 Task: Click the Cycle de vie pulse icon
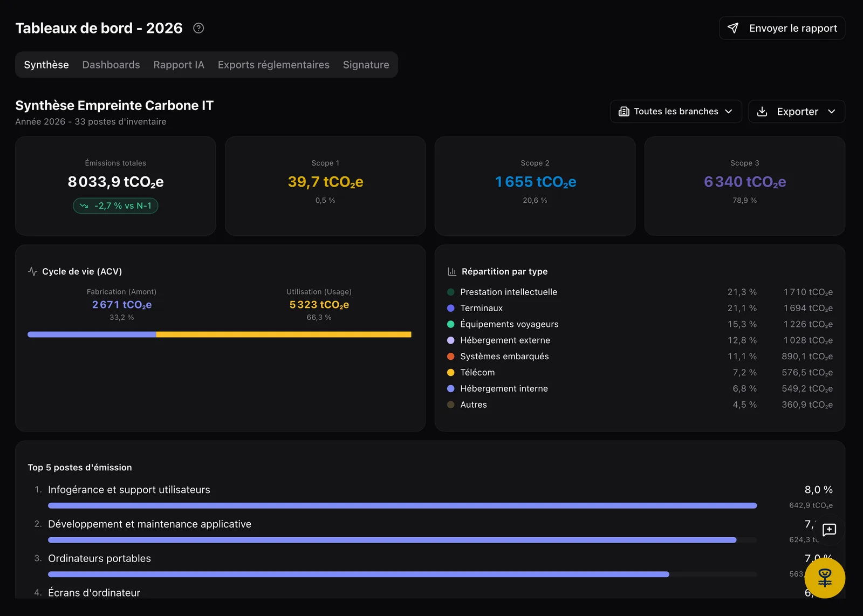point(33,271)
